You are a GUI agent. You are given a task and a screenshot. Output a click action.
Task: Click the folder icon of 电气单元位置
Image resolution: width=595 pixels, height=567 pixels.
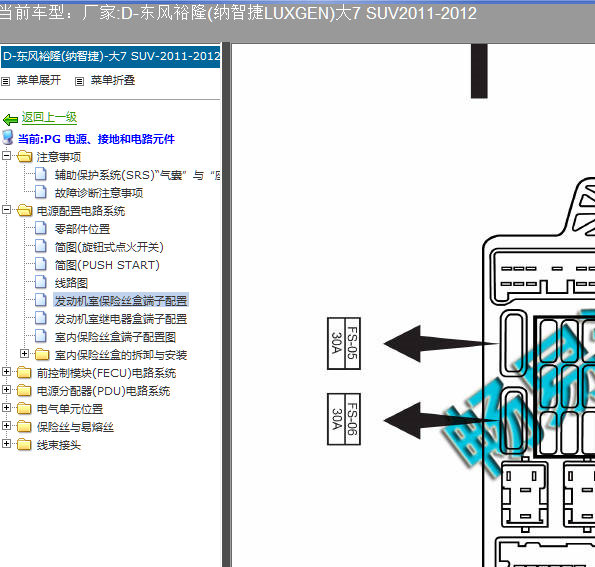pos(25,408)
